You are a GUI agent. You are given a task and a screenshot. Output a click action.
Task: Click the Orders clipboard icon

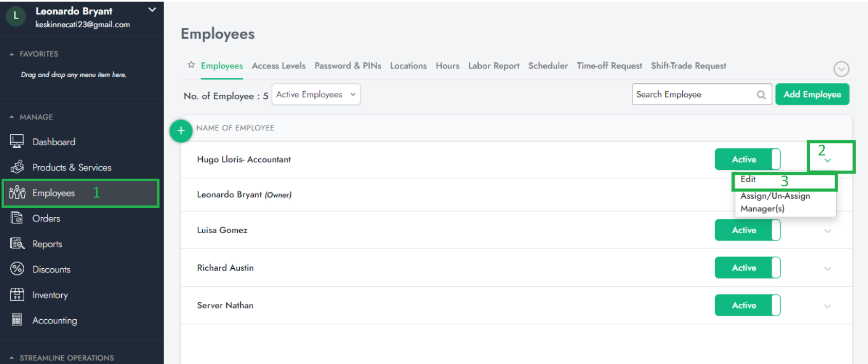click(17, 218)
